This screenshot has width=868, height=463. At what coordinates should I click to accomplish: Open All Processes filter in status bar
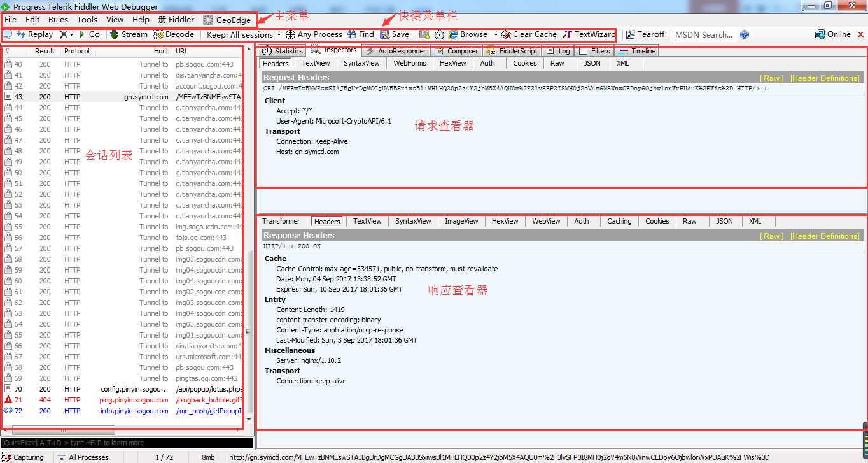[83, 457]
